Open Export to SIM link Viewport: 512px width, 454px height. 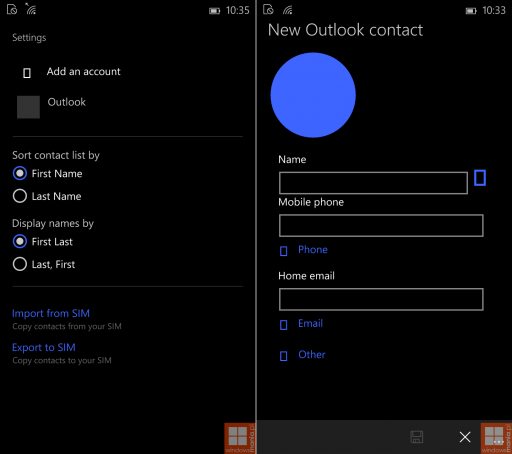point(44,347)
